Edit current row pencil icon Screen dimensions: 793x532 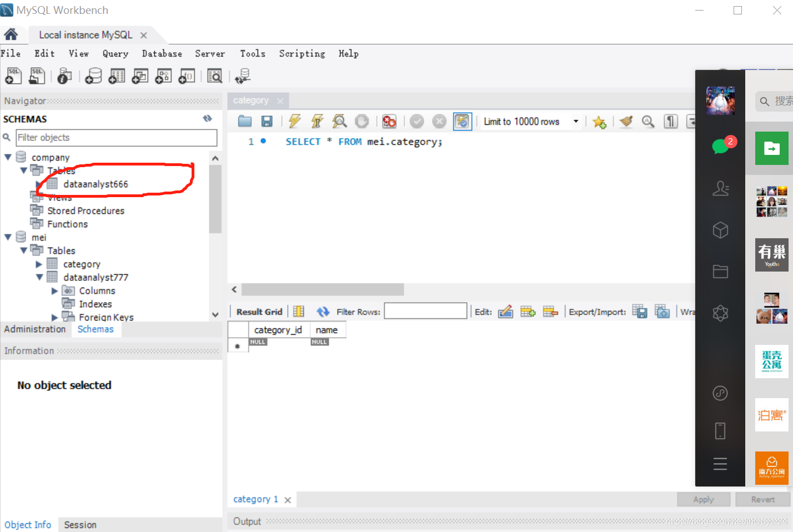[x=505, y=312]
